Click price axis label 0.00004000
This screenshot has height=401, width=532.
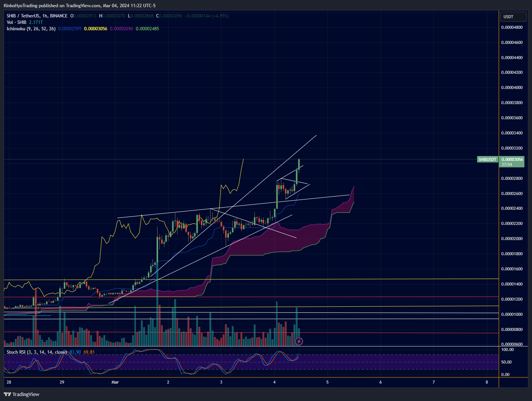[512, 87]
